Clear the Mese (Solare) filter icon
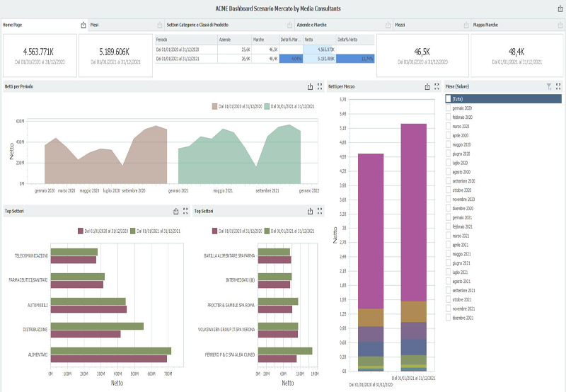 (548, 86)
